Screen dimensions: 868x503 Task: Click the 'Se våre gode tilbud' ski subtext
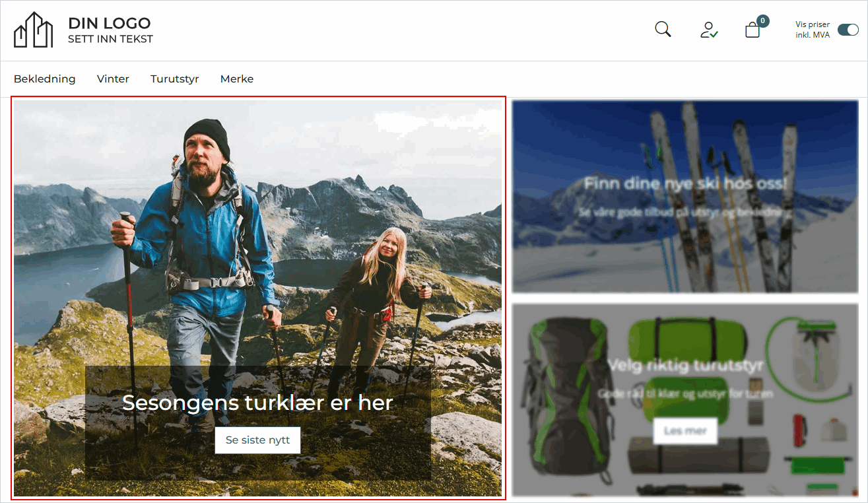(x=685, y=213)
